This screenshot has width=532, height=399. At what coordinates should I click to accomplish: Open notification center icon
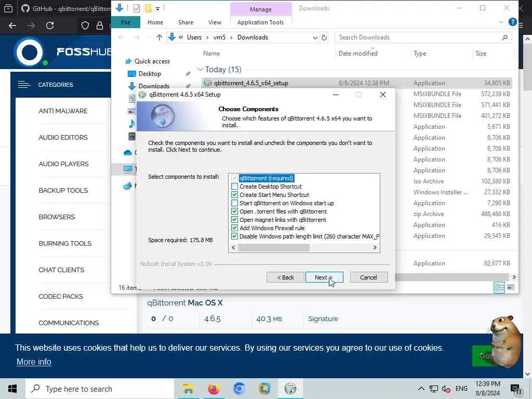516,389
